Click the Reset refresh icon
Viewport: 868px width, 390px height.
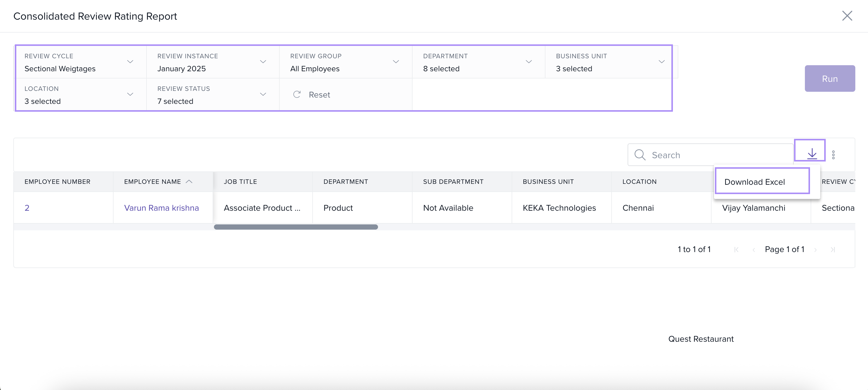coord(297,95)
